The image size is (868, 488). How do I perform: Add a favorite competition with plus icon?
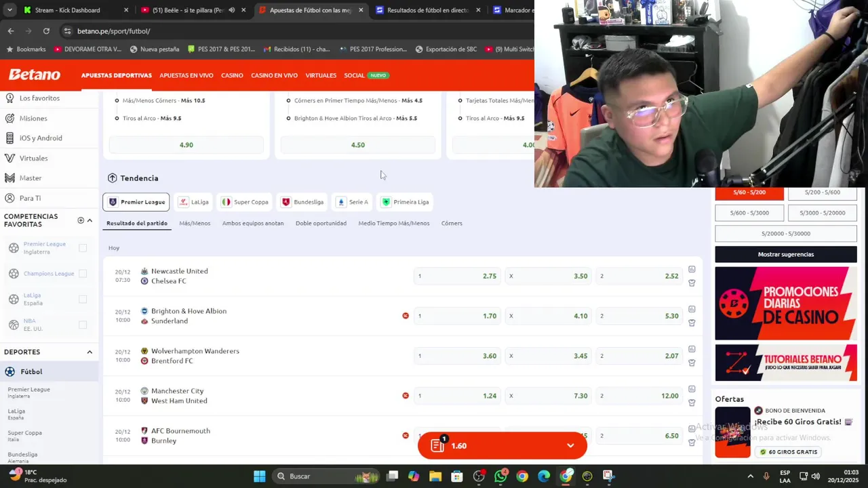pos(81,220)
